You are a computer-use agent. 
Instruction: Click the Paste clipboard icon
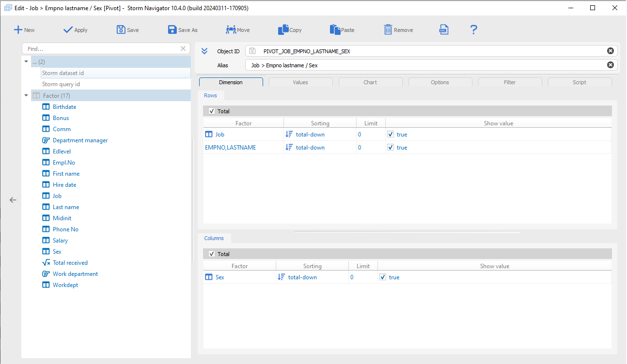[335, 30]
